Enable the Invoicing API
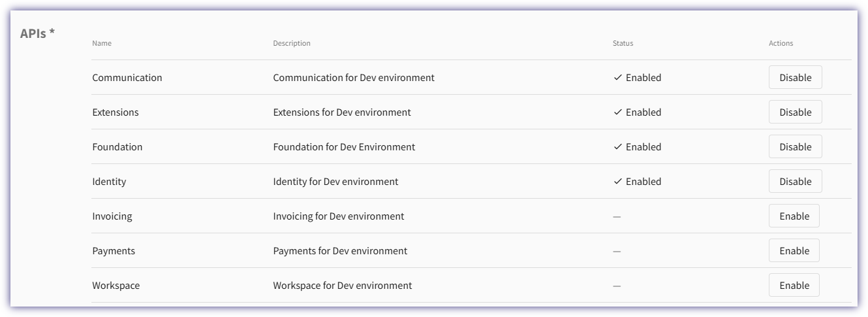Viewport: 868px width, 317px height. click(x=794, y=216)
